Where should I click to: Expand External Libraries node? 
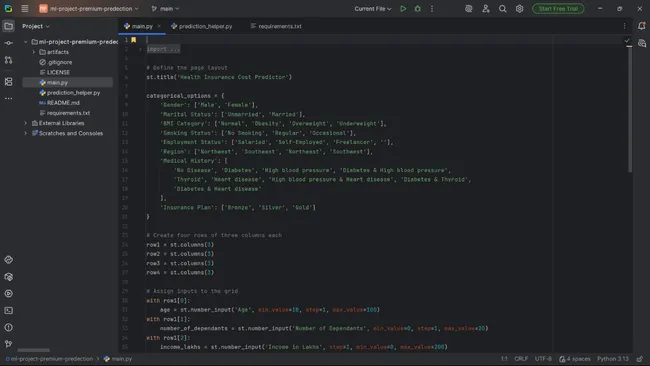pyautogui.click(x=26, y=123)
